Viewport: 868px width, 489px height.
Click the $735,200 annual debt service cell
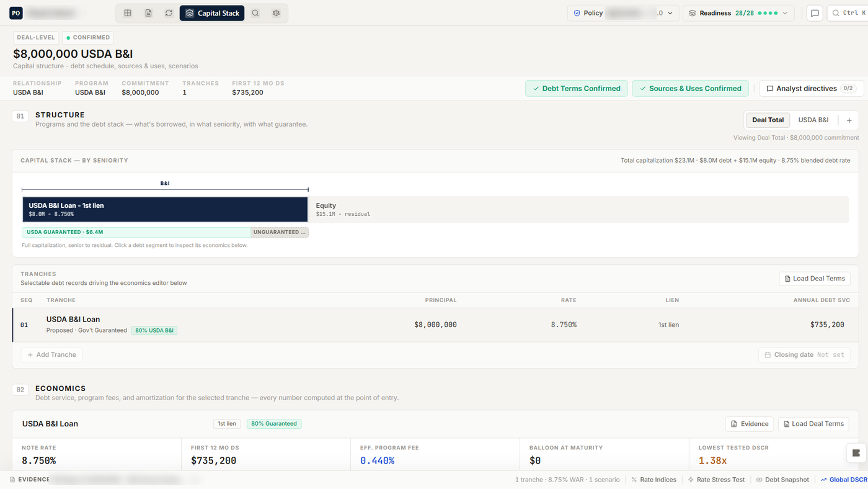coord(827,325)
